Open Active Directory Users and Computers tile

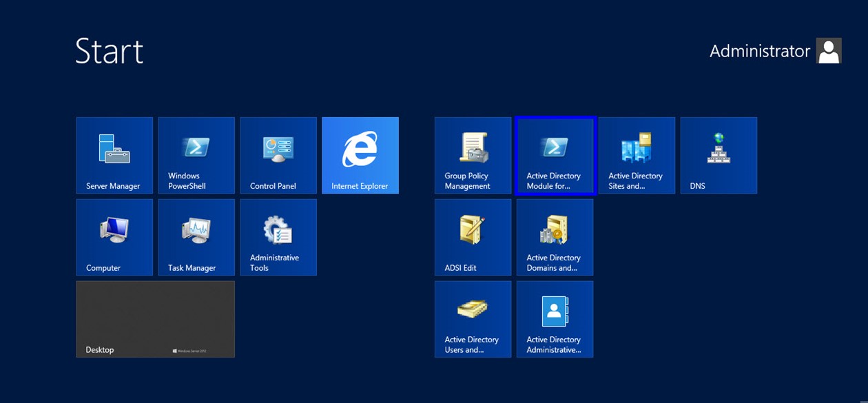[473, 319]
